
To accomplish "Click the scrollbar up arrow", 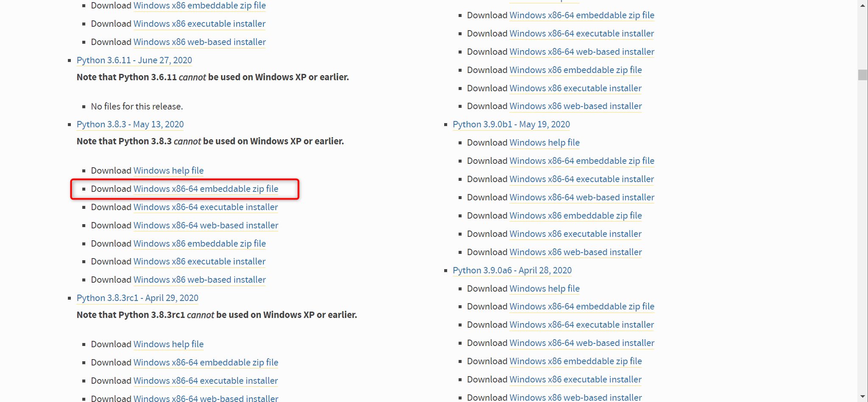I will (862, 5).
